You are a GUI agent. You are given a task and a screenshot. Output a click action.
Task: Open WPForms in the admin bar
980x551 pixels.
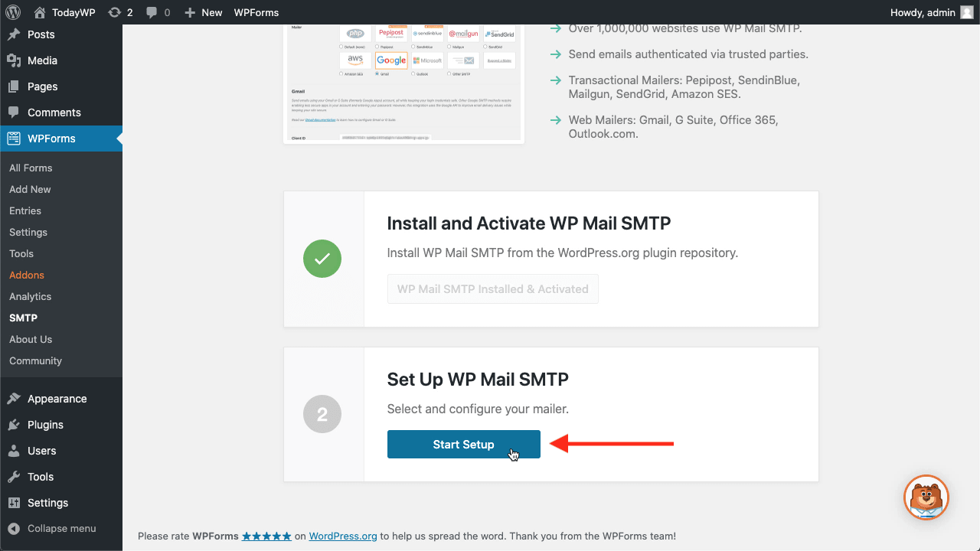click(256, 12)
